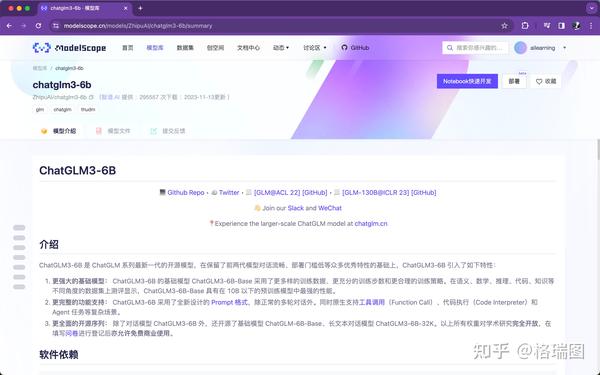Image resolution: width=600 pixels, height=375 pixels.
Task: Copy the model ID ZhipuAI/chatglm3-6b icon
Action: [x=91, y=97]
